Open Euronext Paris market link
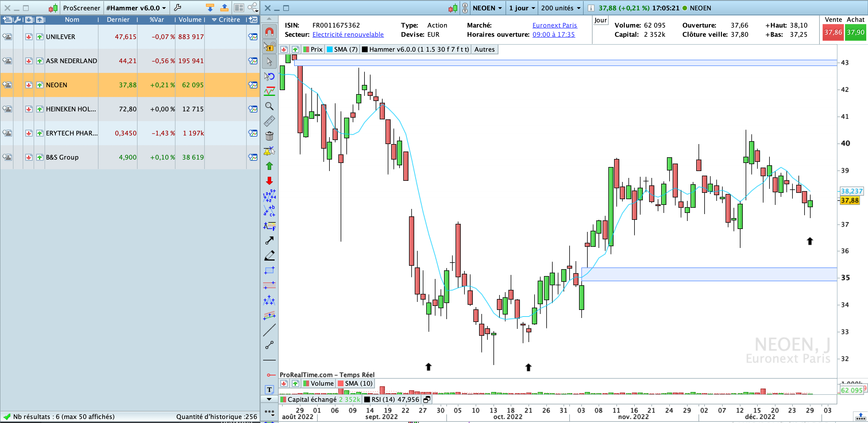The width and height of the screenshot is (868, 423). tap(555, 25)
